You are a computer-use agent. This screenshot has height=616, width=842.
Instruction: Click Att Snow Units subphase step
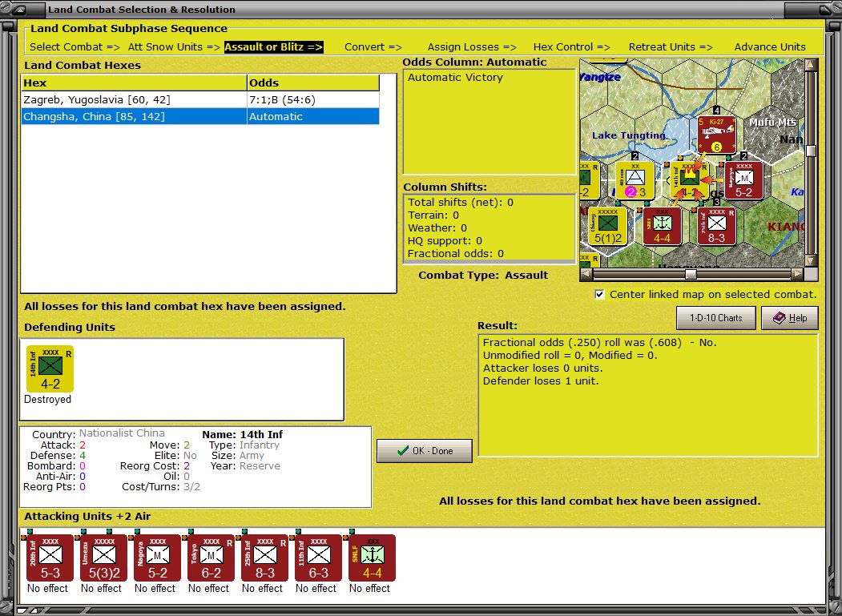[174, 46]
